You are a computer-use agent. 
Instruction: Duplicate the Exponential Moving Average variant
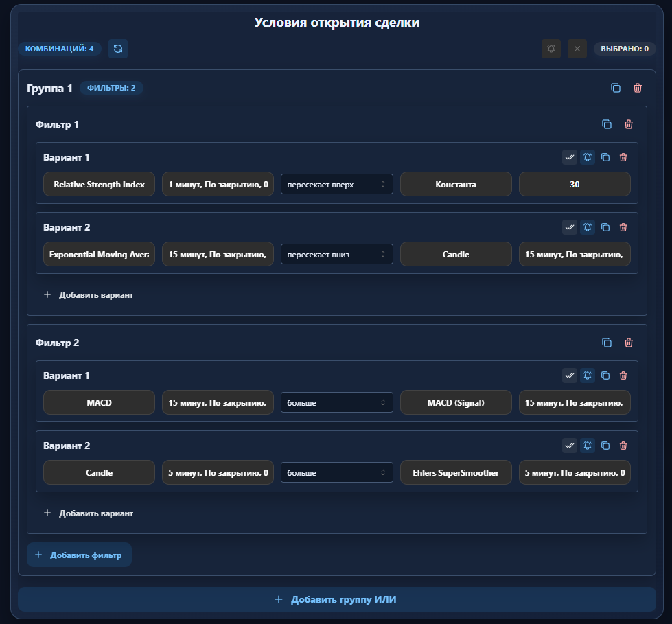click(605, 227)
